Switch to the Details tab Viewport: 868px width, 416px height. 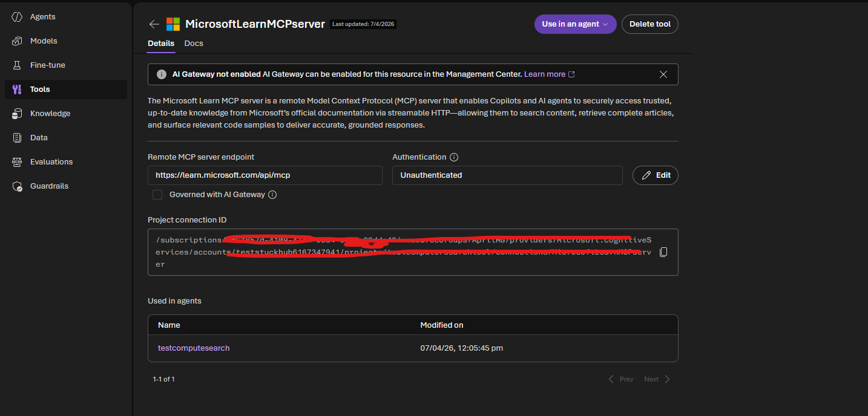[x=161, y=44]
